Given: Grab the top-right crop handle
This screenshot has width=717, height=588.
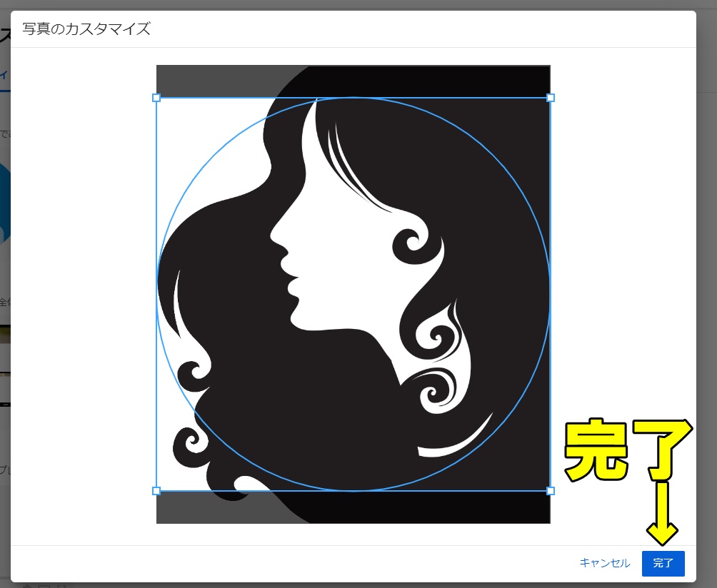Looking at the screenshot, I should (x=551, y=98).
